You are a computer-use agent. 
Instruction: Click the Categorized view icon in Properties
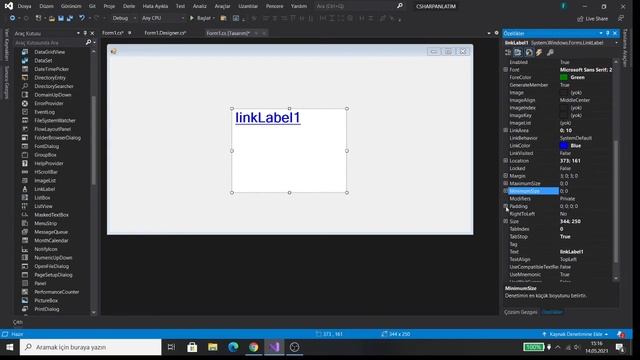pos(508,52)
